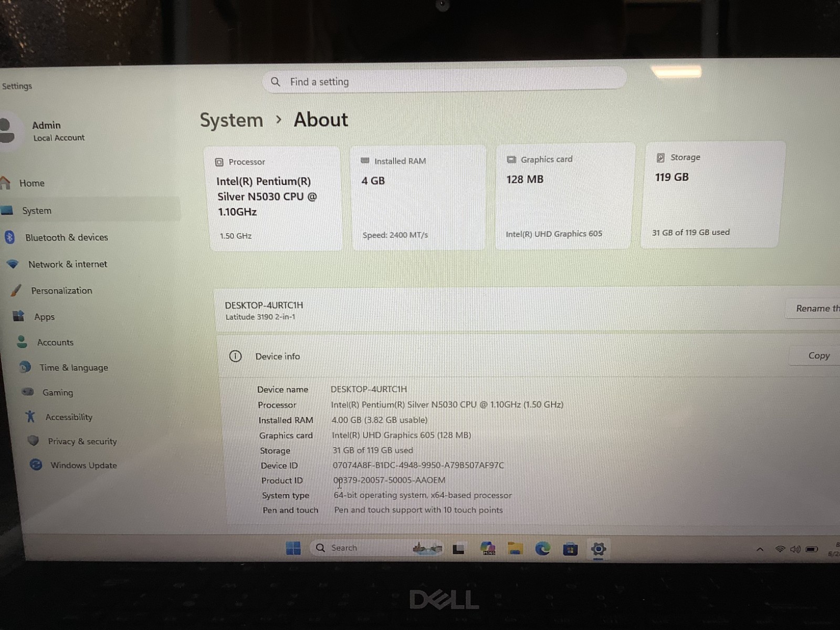The width and height of the screenshot is (840, 630).
Task: Click the Storage 119 GB card
Action: pos(712,195)
